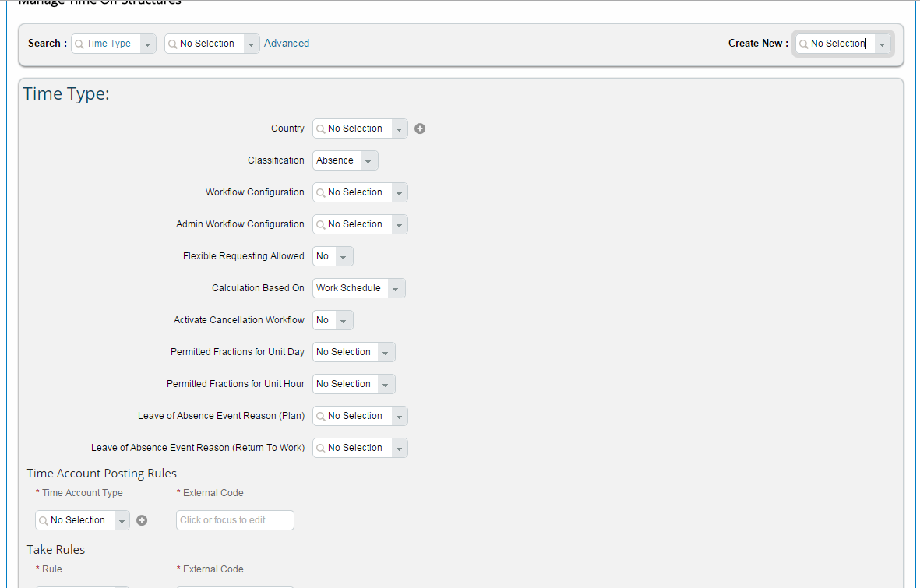
Task: Expand the Time Account Type dropdown arrow
Action: click(x=122, y=520)
